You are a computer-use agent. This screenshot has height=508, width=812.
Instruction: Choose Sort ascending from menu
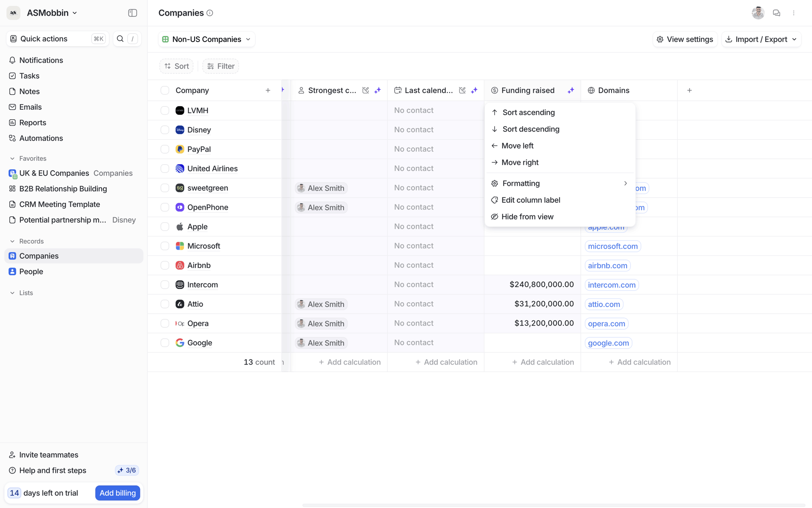point(560,113)
